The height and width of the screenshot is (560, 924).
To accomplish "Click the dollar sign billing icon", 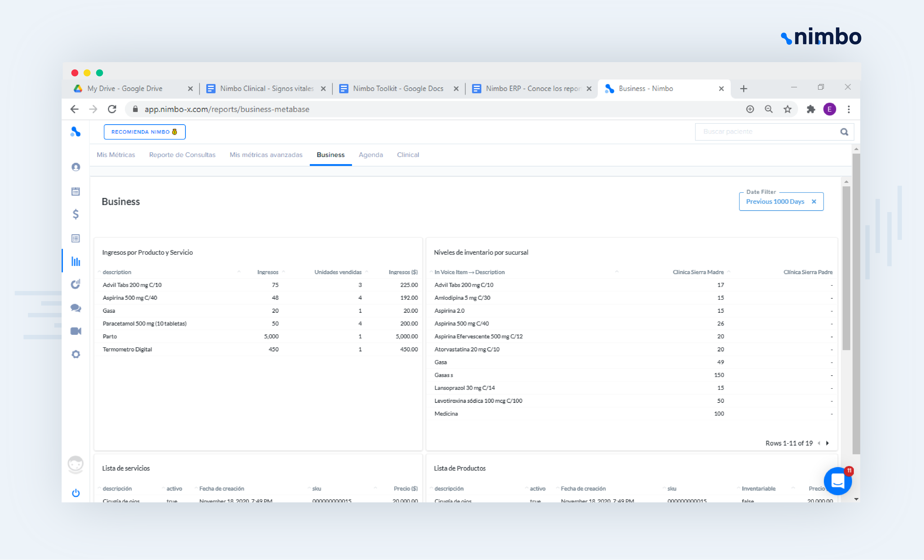I will coord(76,214).
